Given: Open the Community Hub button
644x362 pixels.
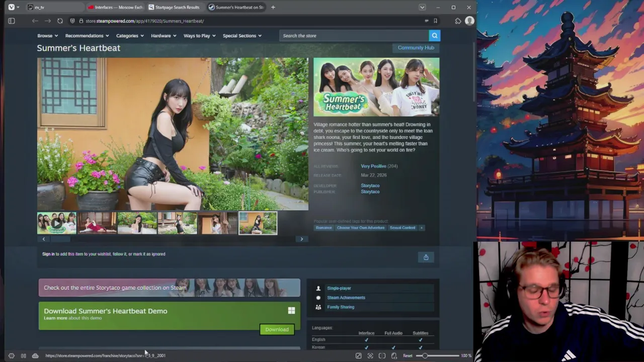Looking at the screenshot, I should (416, 48).
